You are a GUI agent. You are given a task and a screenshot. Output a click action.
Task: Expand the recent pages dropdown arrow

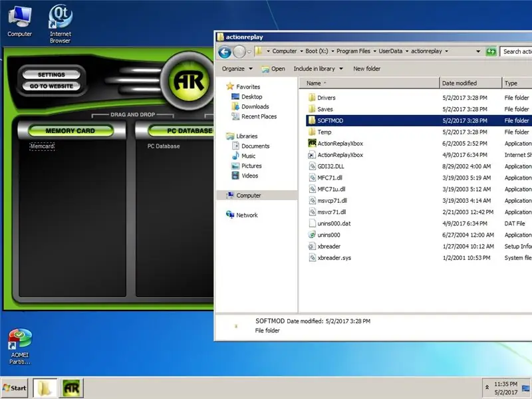tap(249, 52)
